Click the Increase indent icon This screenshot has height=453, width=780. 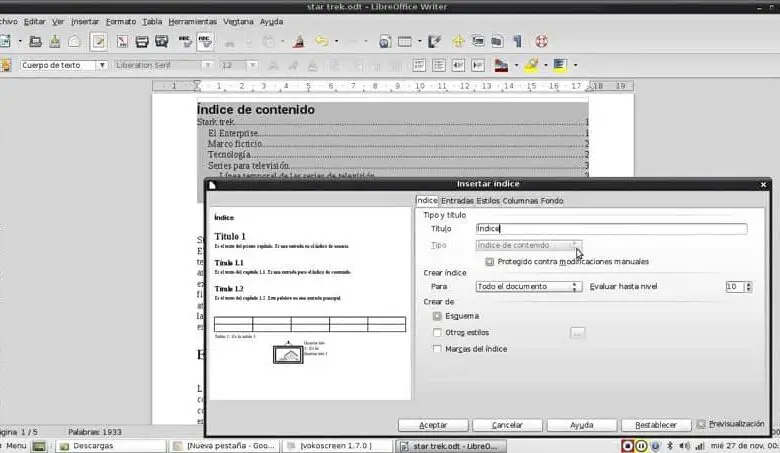coord(478,65)
